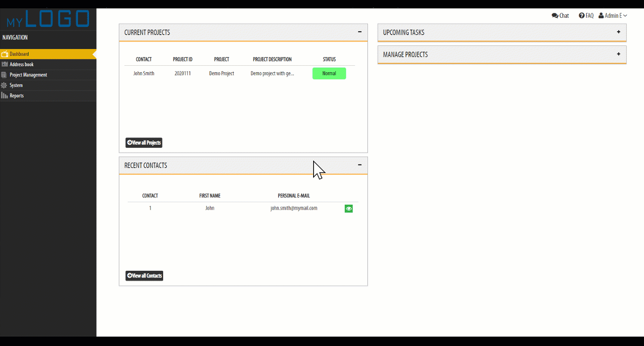Screen dimensions: 644x346
Task: Click green eye icon for John's contact
Action: 349,209
